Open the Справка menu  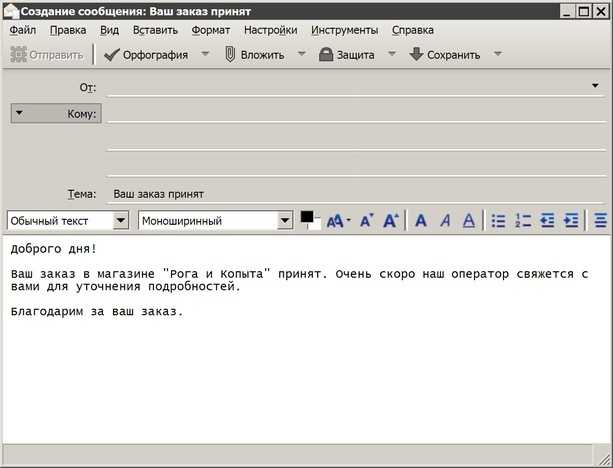[413, 30]
